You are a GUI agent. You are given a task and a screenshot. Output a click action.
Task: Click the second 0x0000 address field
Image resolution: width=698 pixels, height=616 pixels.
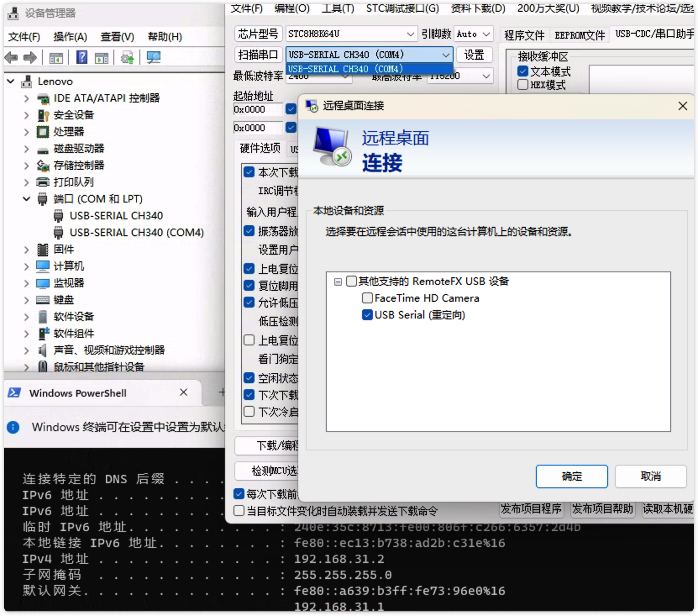click(x=258, y=128)
